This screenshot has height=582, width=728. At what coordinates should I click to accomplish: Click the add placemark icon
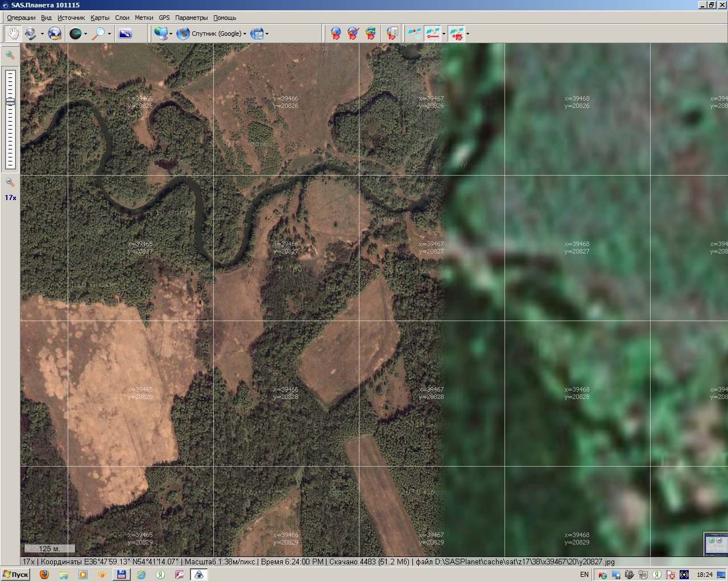click(336, 34)
